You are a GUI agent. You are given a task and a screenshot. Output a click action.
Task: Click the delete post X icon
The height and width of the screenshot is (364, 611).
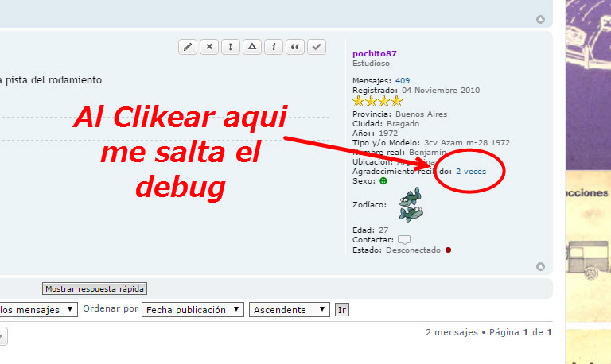coord(209,47)
